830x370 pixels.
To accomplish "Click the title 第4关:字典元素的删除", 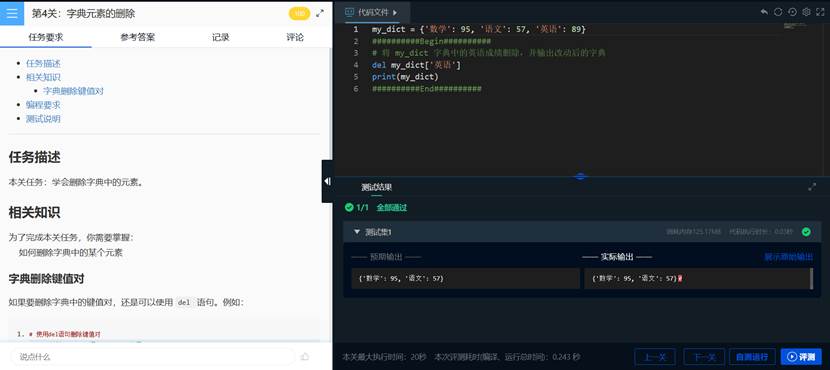I will click(83, 14).
